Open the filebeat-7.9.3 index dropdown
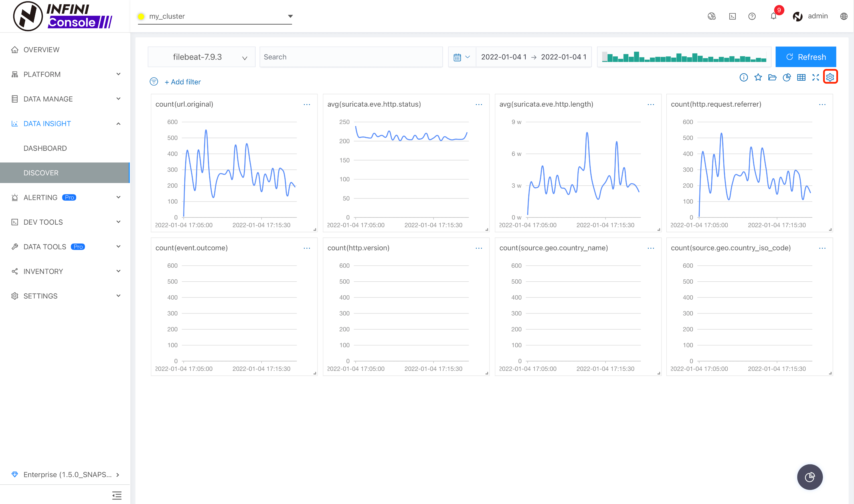 pyautogui.click(x=202, y=57)
